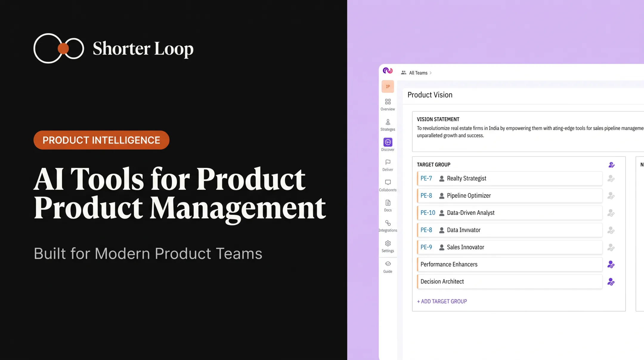Viewport: 644px width, 360px height.
Task: Select the Data Invivator row
Action: 510,230
